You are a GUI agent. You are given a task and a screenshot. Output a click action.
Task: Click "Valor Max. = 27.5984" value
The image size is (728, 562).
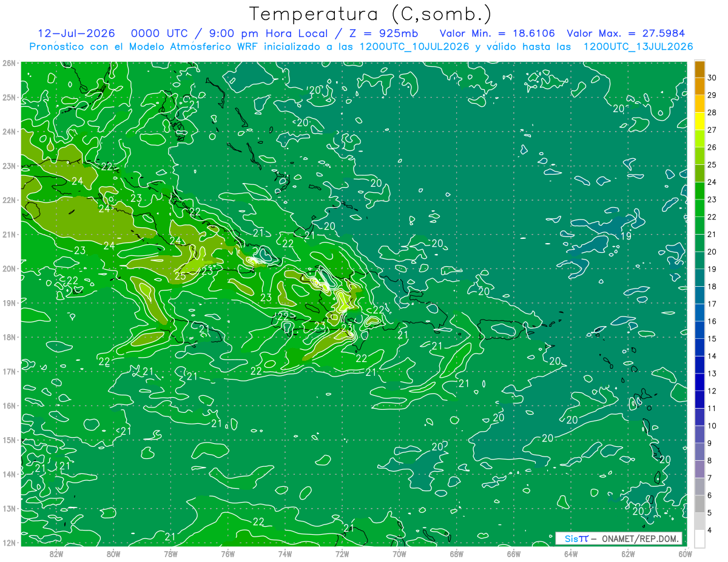(x=625, y=33)
